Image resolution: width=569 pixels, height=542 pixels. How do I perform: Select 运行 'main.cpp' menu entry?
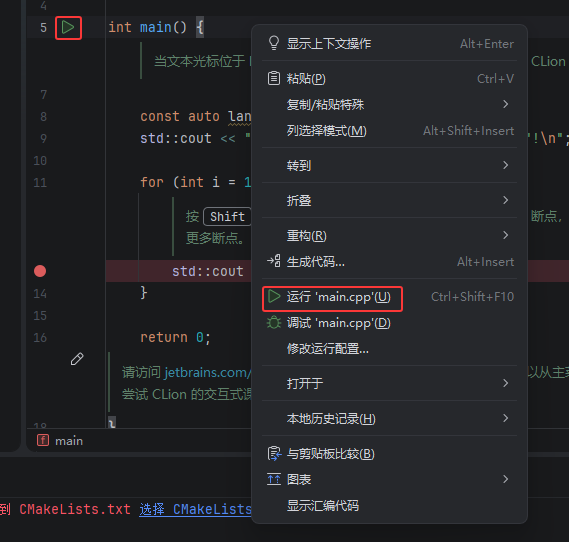[x=389, y=297]
